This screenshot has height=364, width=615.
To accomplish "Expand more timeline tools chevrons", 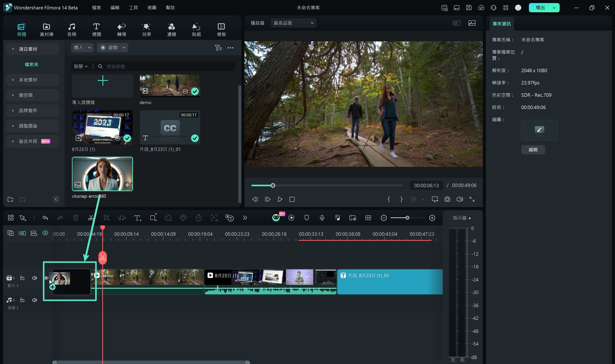I will pos(245,218).
